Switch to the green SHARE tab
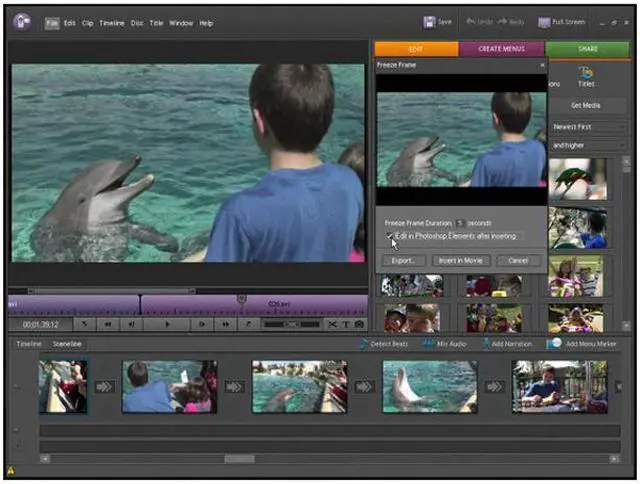 [587, 49]
